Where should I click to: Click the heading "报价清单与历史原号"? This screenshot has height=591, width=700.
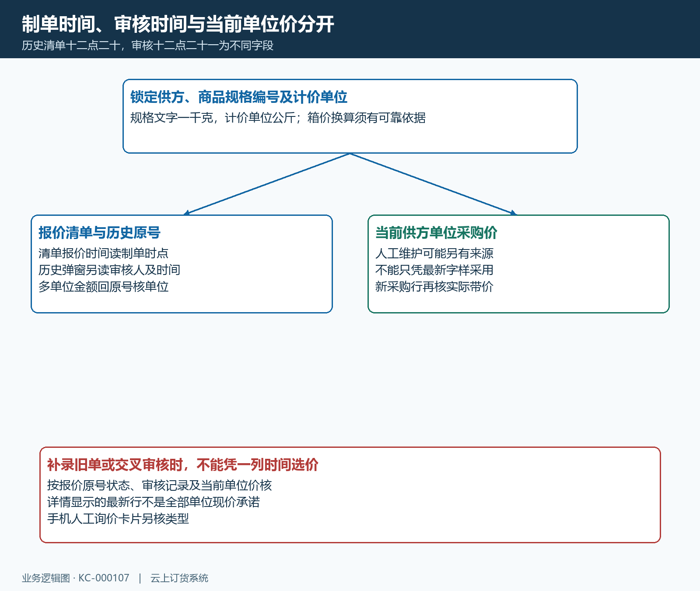(x=100, y=233)
